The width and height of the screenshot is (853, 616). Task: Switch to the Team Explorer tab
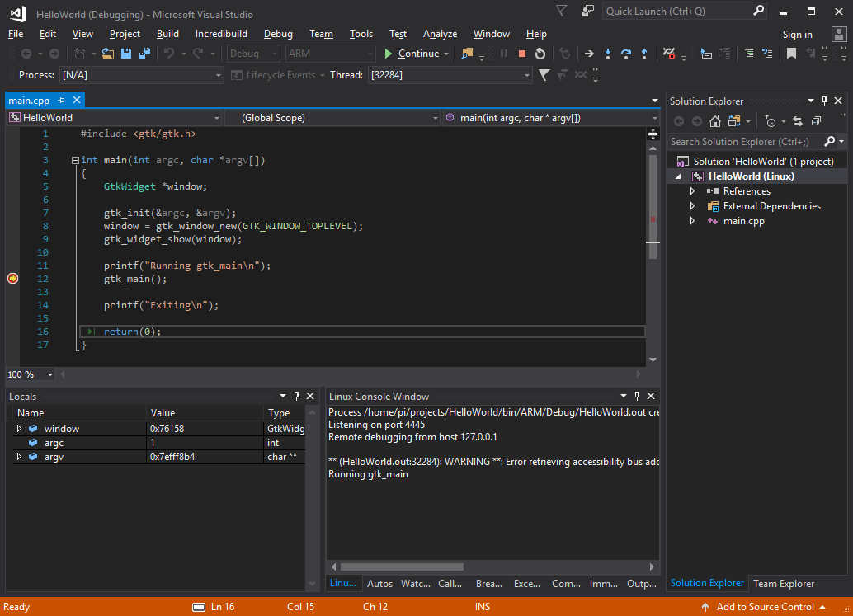783,584
